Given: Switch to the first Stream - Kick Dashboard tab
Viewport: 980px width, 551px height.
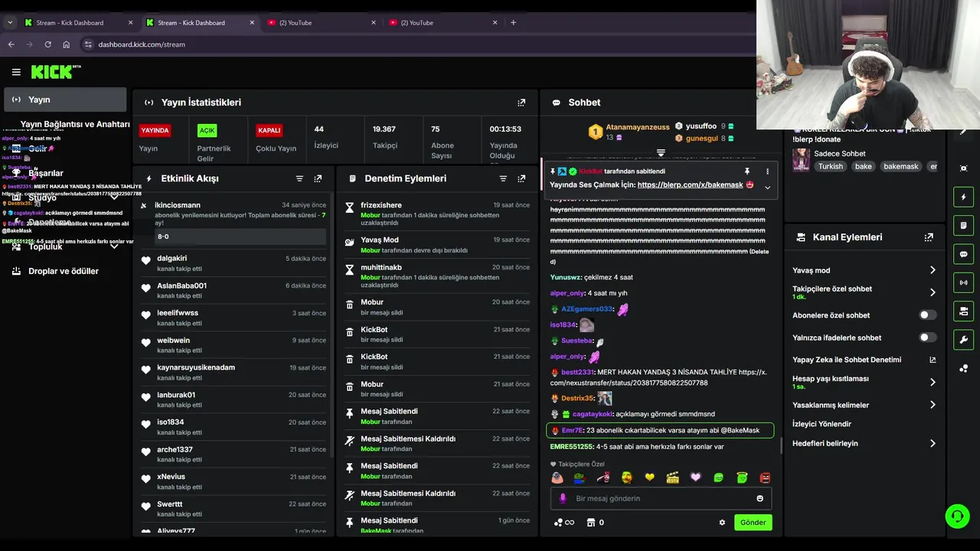Looking at the screenshot, I should (78, 23).
